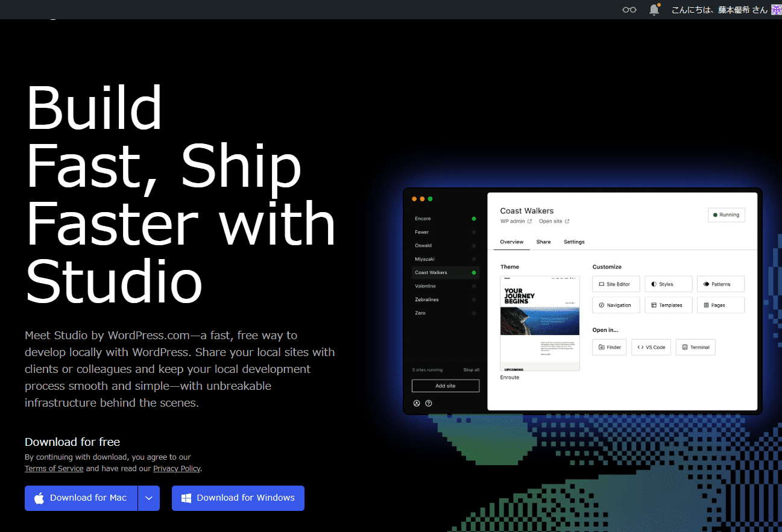Click the Share tab in screenshot
The height and width of the screenshot is (532, 782).
pos(543,242)
